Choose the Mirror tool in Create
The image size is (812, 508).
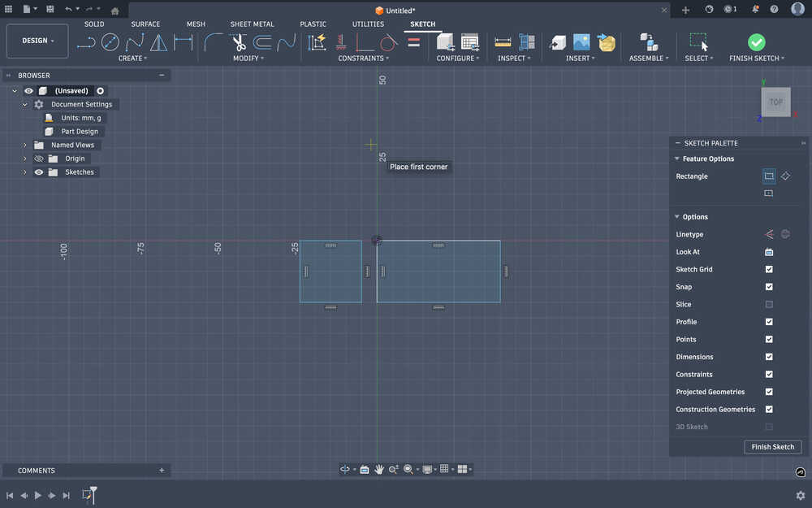pos(159,42)
